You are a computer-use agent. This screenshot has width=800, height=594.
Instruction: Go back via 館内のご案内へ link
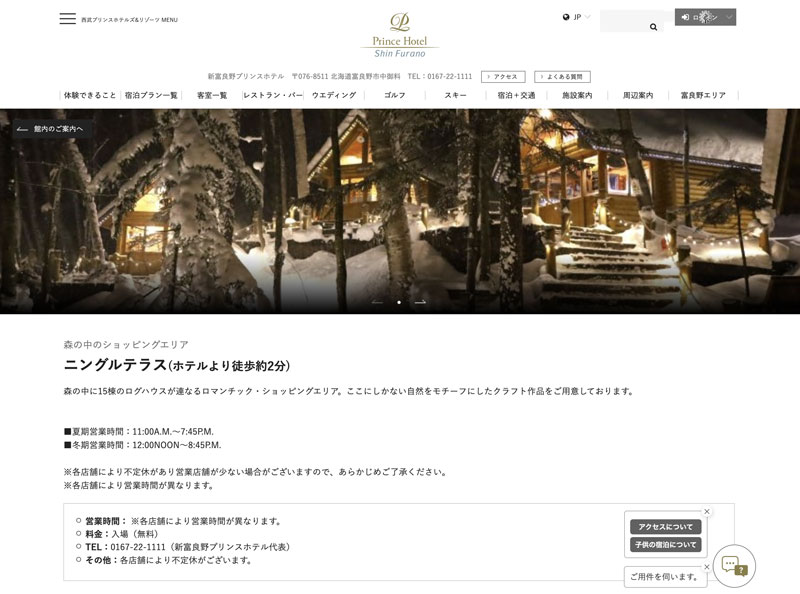(51, 129)
